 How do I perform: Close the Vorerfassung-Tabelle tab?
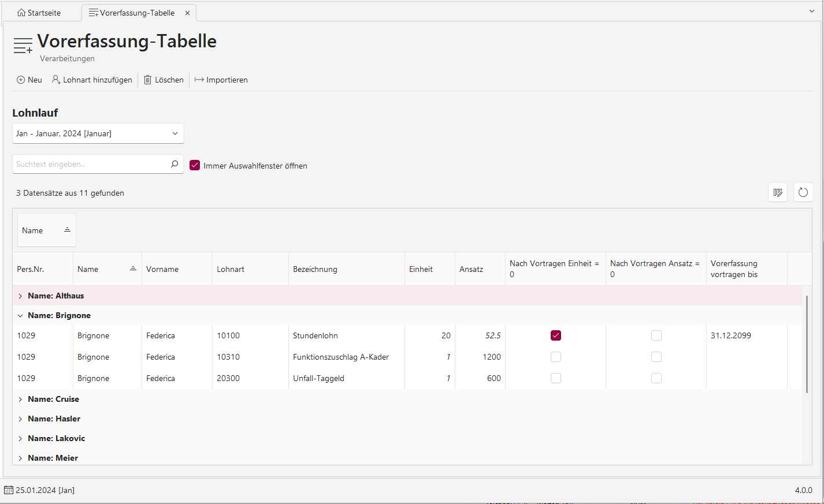point(187,13)
